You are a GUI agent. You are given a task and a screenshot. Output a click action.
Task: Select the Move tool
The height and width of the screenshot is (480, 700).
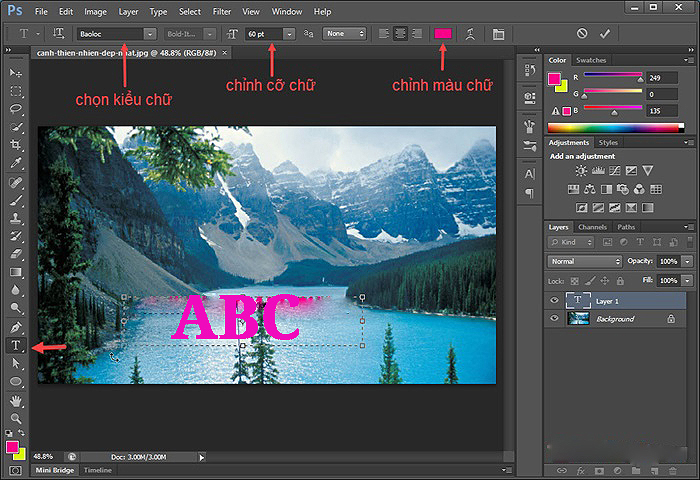coord(16,73)
